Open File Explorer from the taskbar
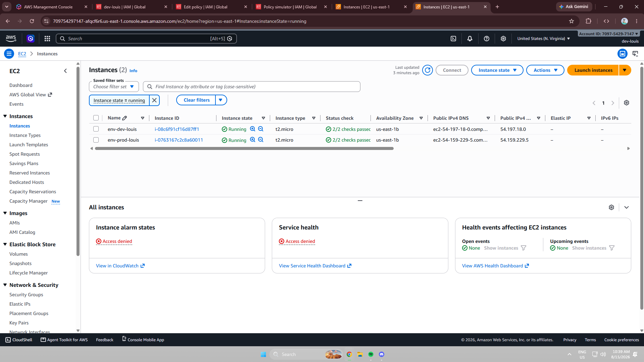Viewport: 644px width, 362px height. tap(360, 354)
